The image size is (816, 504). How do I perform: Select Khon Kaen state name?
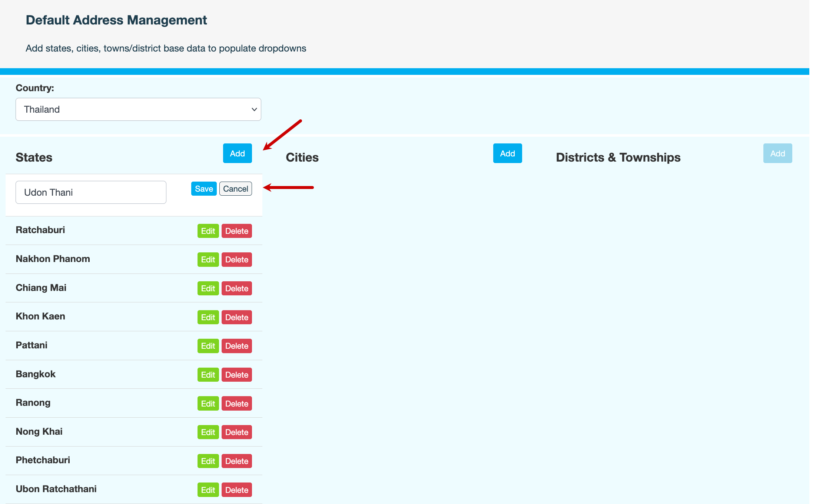pos(40,316)
